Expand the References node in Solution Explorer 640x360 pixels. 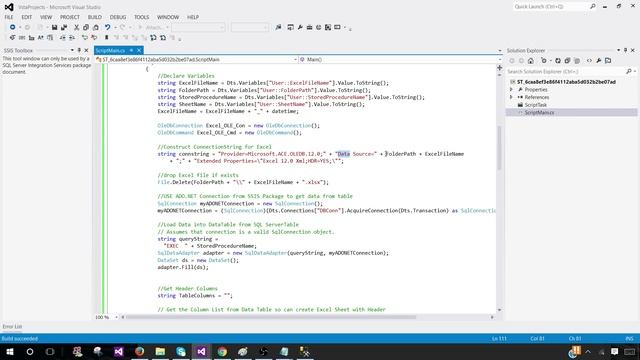511,97
